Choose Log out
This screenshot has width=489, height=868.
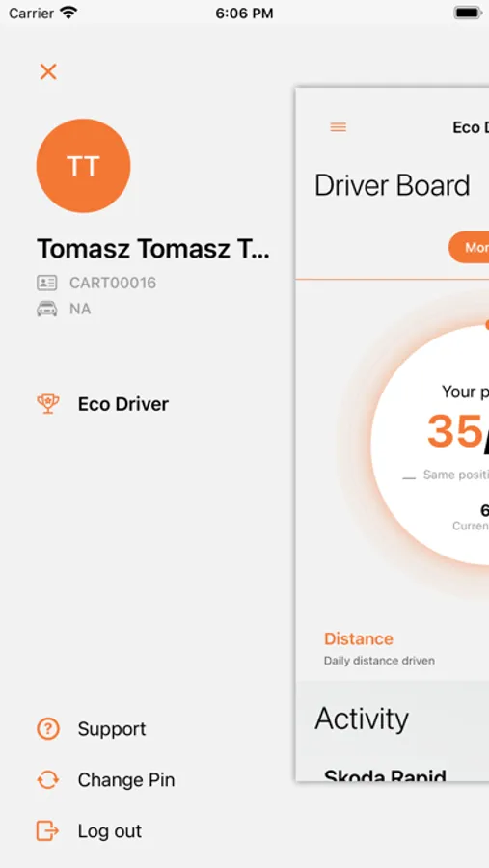tap(110, 831)
